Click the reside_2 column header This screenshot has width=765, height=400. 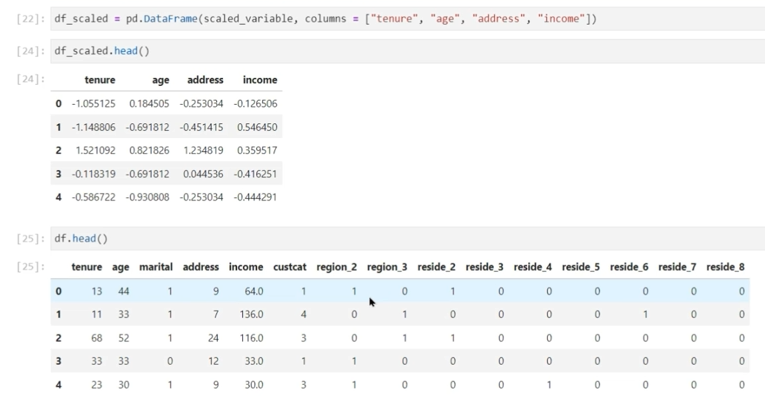[x=436, y=267]
